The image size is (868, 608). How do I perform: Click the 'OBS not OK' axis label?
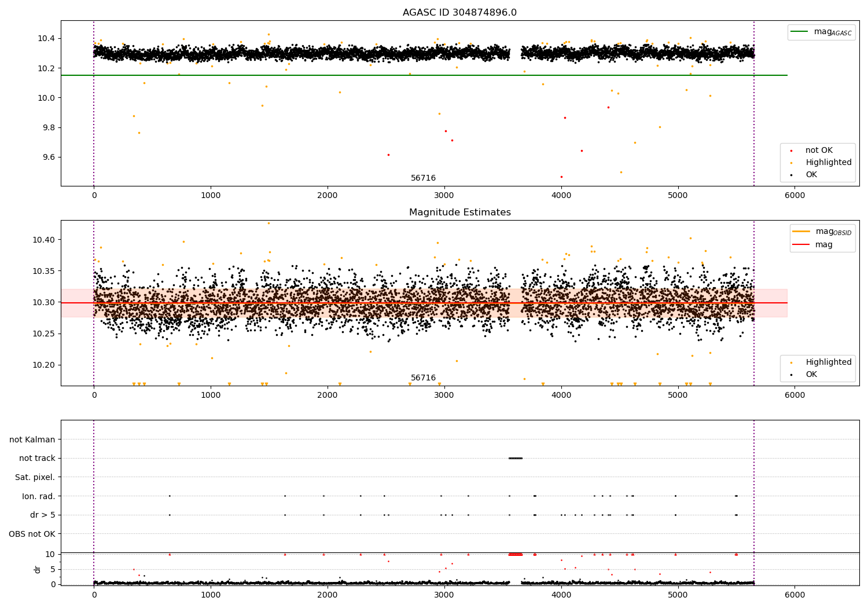[x=32, y=534]
